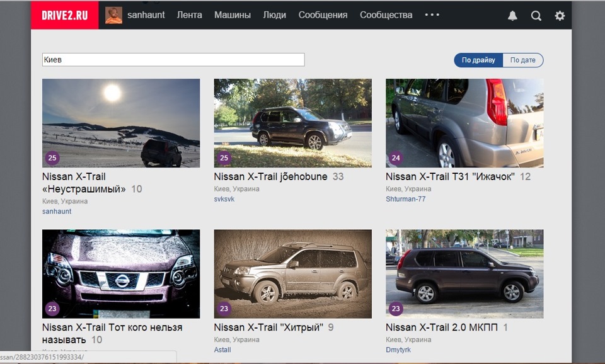The width and height of the screenshot is (605, 364).
Task: Click the count 12 next to "Ижачок"
Action: (x=526, y=176)
